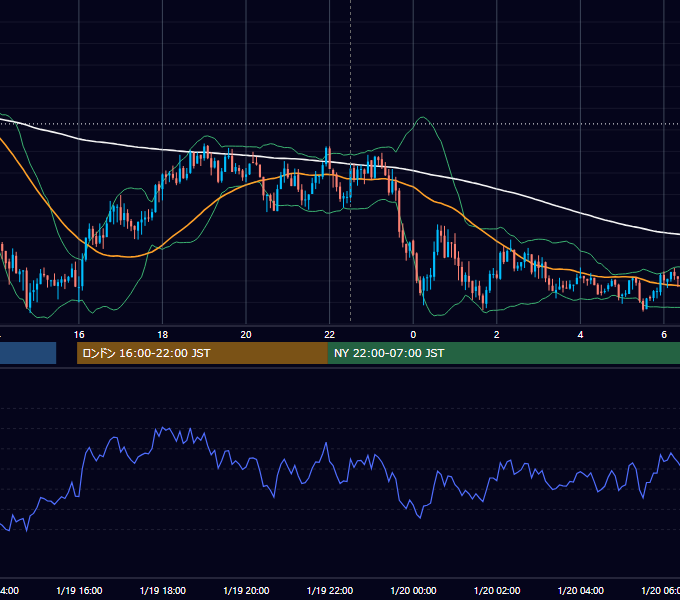Click the 1/20 02:00 time label

point(497,590)
